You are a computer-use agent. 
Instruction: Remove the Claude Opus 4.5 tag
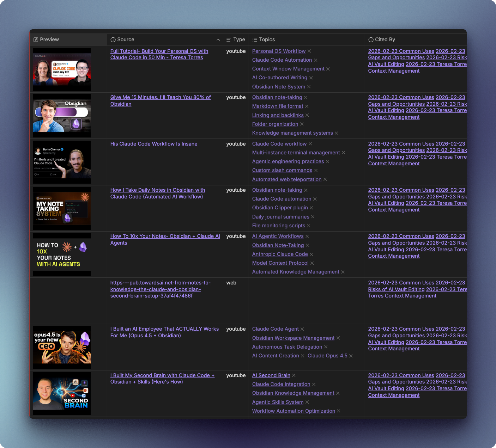[351, 356]
